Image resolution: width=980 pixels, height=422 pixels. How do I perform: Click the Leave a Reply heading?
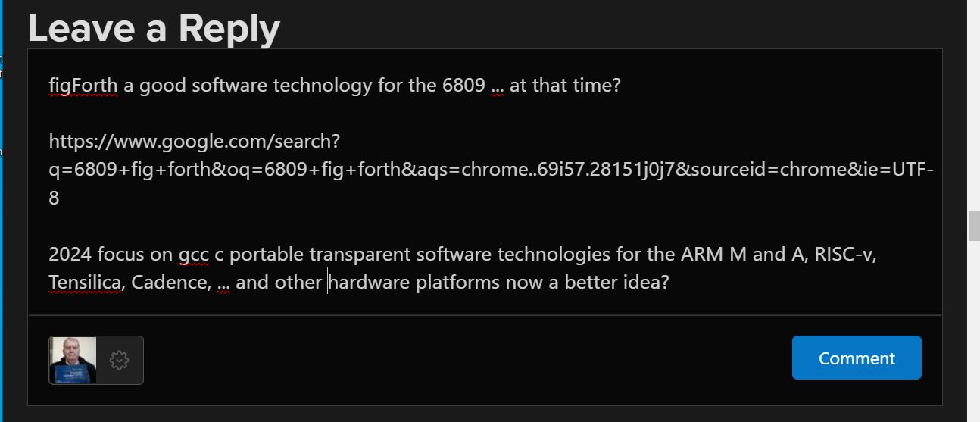coord(154,28)
